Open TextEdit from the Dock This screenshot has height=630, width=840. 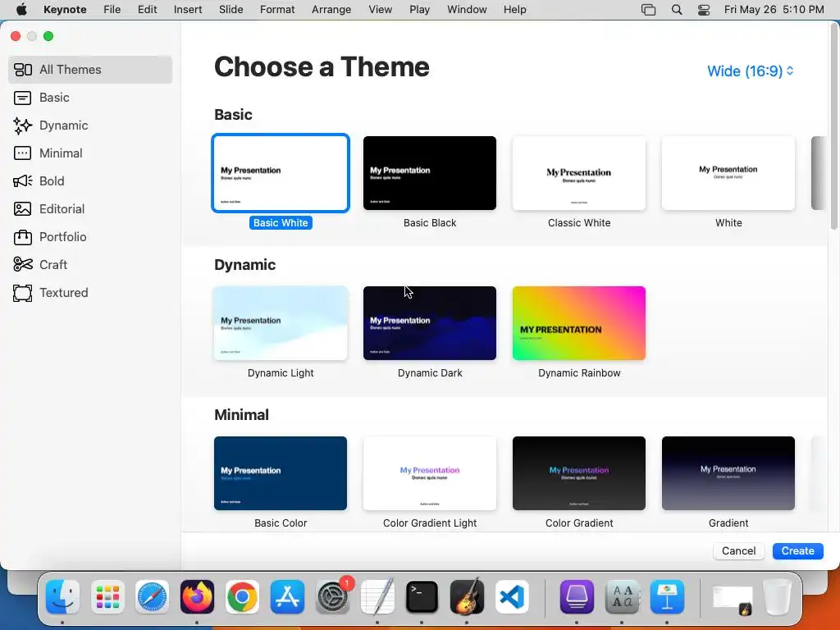pos(377,597)
